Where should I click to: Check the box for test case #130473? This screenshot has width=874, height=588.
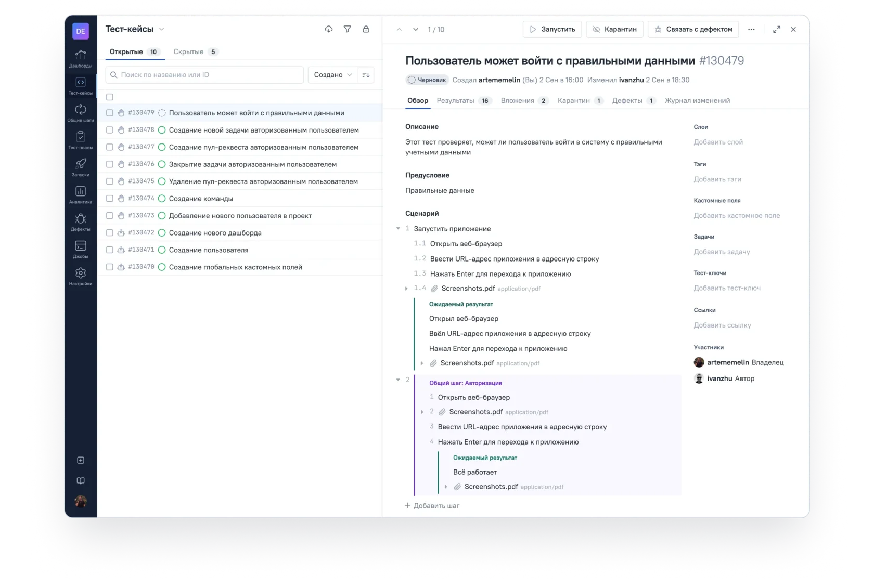110,216
